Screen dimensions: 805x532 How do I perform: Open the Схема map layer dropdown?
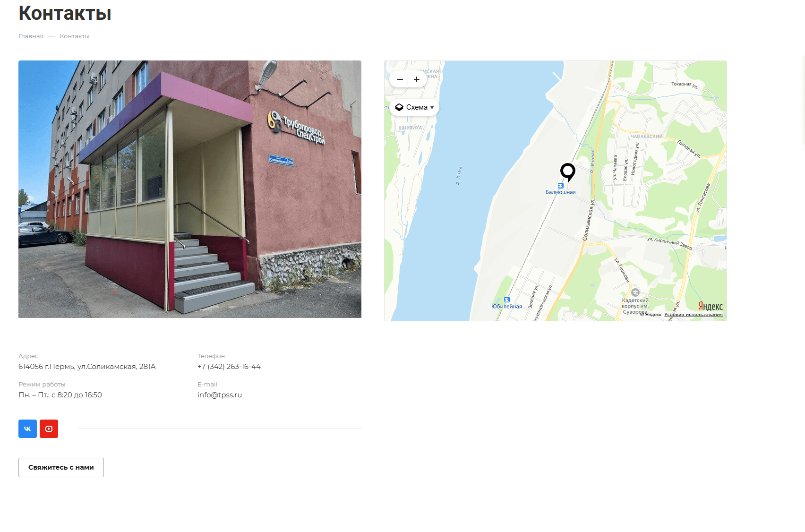(414, 107)
